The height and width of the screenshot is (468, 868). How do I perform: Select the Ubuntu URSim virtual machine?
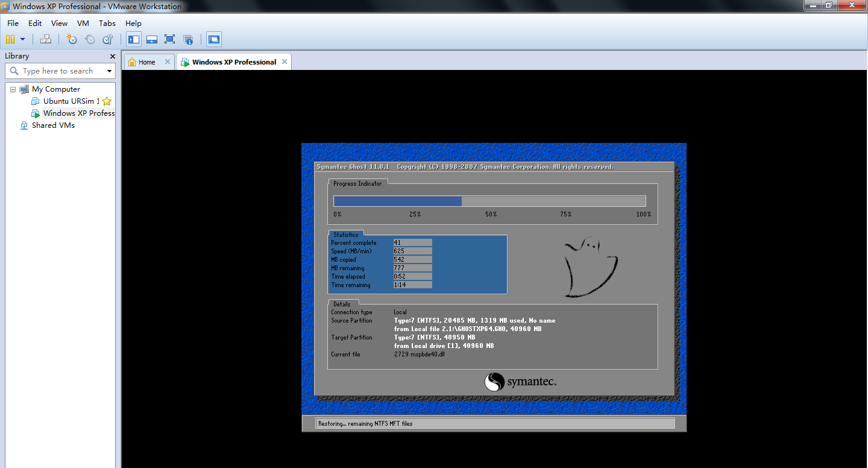coord(71,101)
